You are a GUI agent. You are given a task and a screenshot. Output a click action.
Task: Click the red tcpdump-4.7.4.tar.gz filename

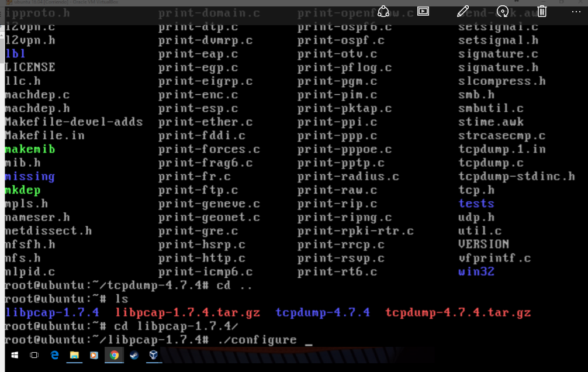pos(458,312)
